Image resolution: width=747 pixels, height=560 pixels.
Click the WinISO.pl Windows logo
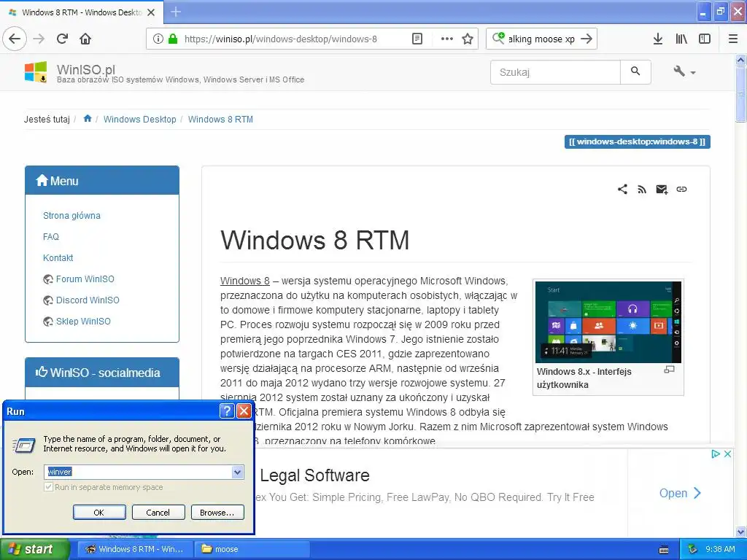(36, 72)
